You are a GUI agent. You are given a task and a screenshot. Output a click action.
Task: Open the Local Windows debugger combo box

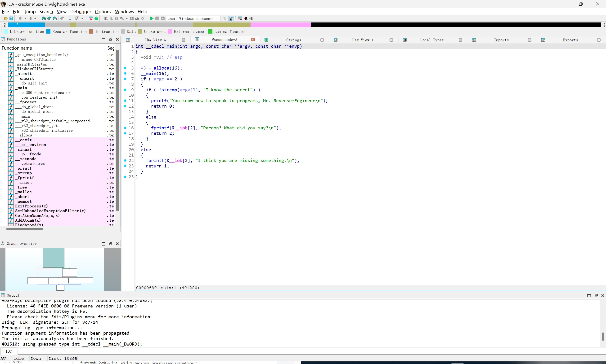click(193, 18)
